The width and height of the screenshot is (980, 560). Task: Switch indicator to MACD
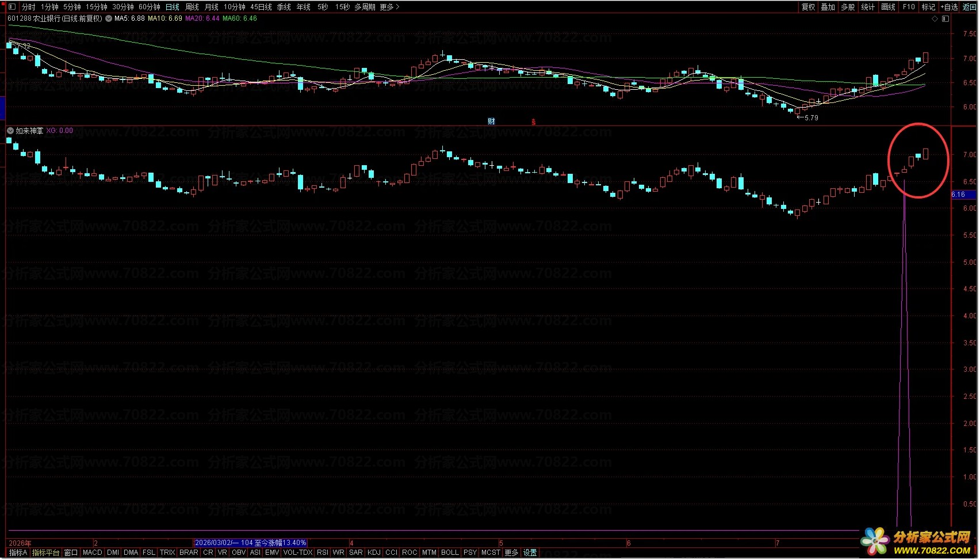pos(92,553)
